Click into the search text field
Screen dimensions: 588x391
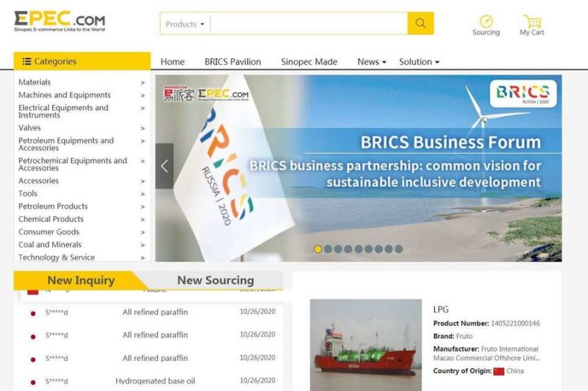tap(309, 24)
